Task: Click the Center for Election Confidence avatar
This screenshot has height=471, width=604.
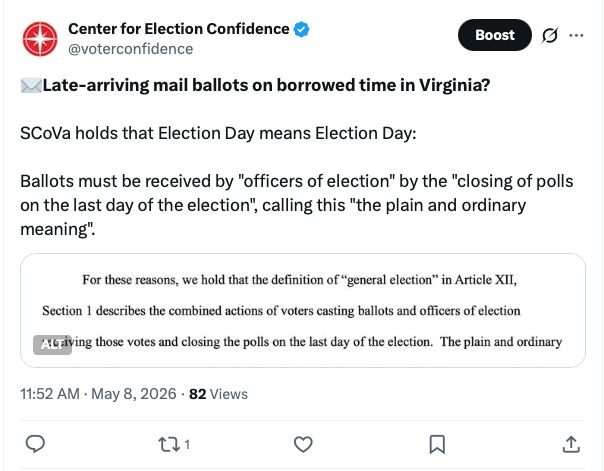Action: point(40,39)
